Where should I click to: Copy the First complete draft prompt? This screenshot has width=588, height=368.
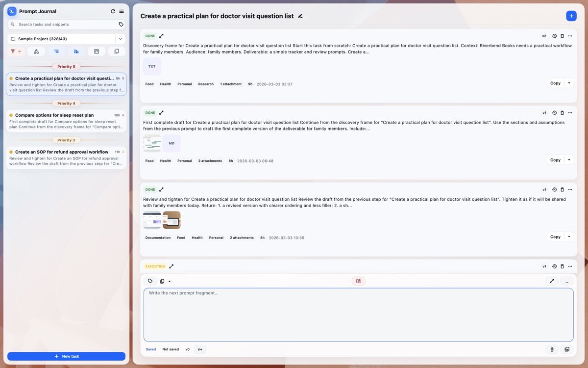555,160
